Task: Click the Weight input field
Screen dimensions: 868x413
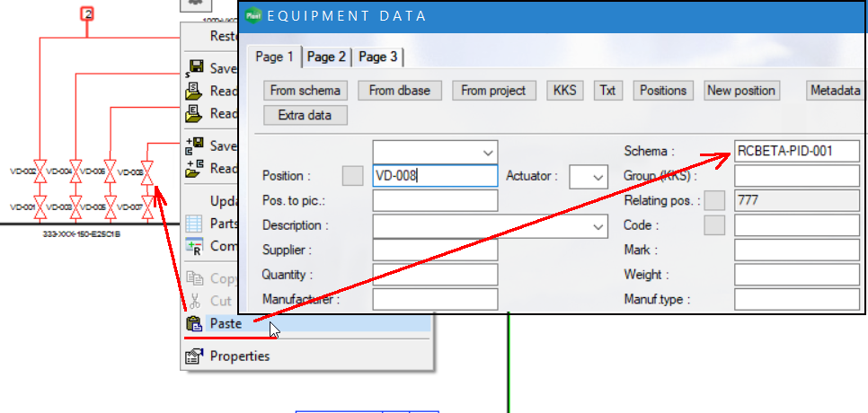Action: pyautogui.click(x=797, y=275)
